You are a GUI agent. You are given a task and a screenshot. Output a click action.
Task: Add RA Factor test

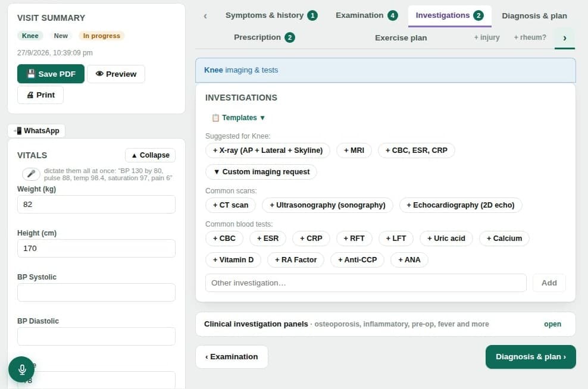(296, 260)
